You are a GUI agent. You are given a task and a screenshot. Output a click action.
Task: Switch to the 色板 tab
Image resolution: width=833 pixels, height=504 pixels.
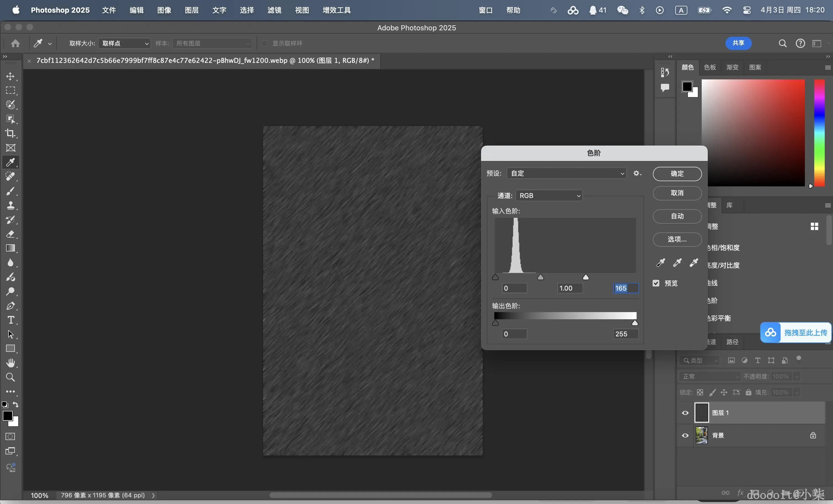(x=710, y=67)
